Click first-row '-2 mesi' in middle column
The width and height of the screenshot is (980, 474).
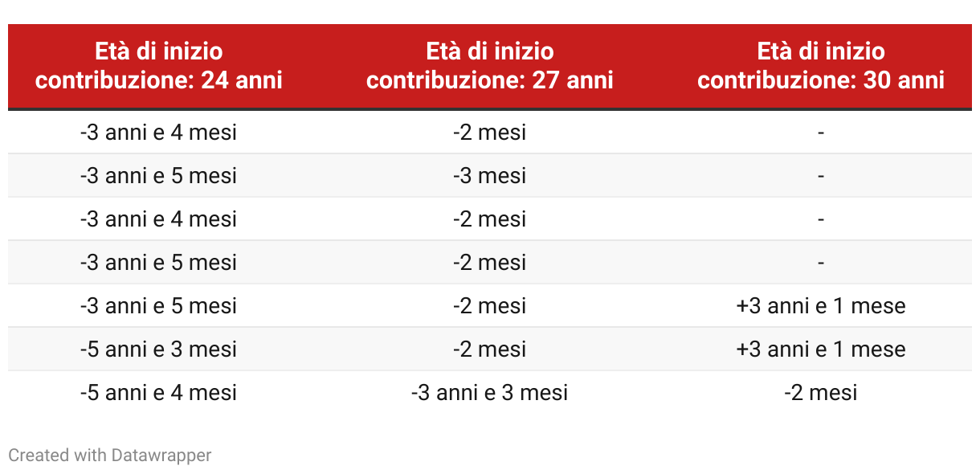(x=489, y=132)
